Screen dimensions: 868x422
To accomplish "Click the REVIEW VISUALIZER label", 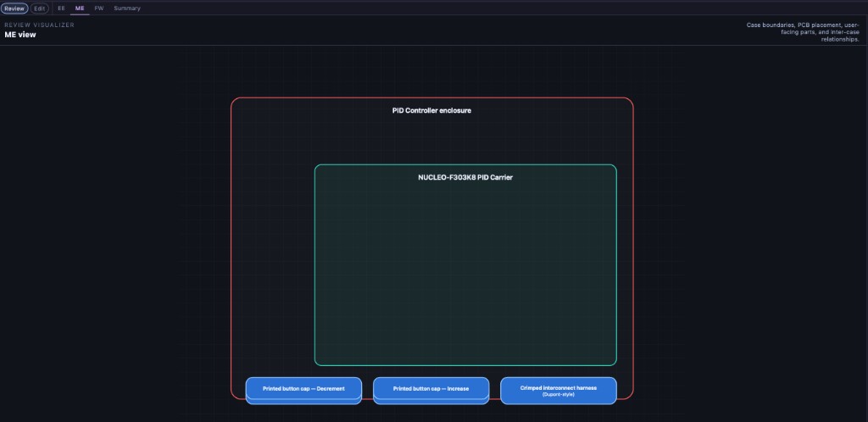I will (39, 25).
